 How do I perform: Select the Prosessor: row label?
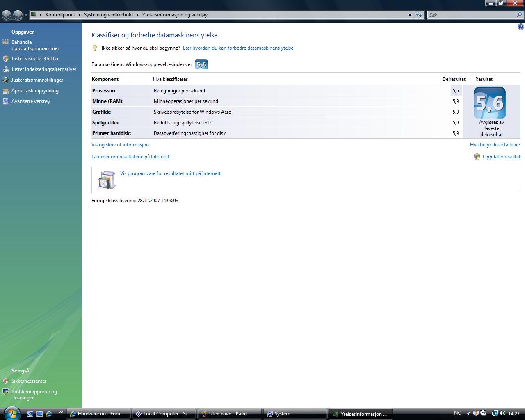(104, 91)
